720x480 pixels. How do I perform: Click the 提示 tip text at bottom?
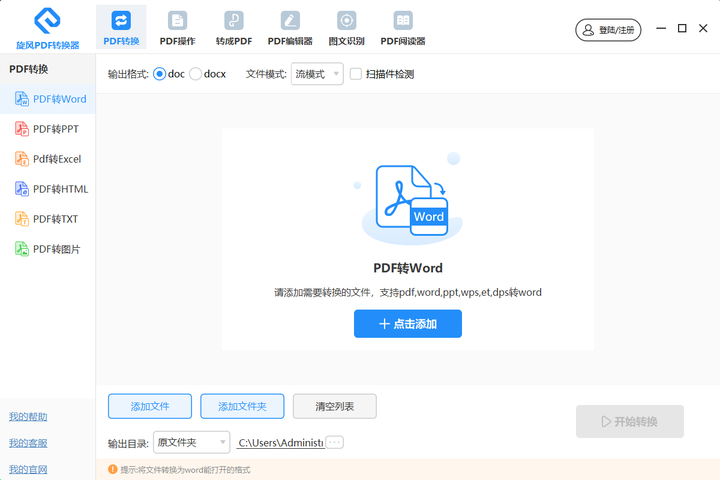pos(186,469)
